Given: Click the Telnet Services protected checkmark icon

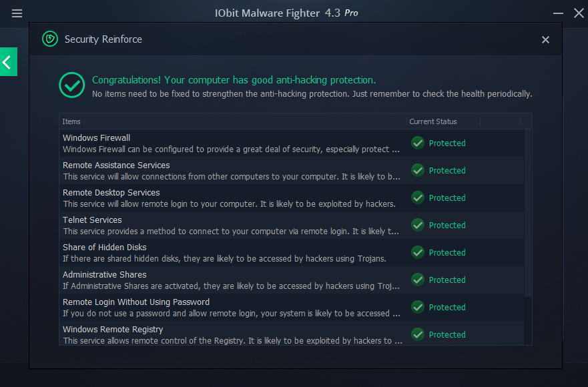Looking at the screenshot, I should click(x=418, y=225).
